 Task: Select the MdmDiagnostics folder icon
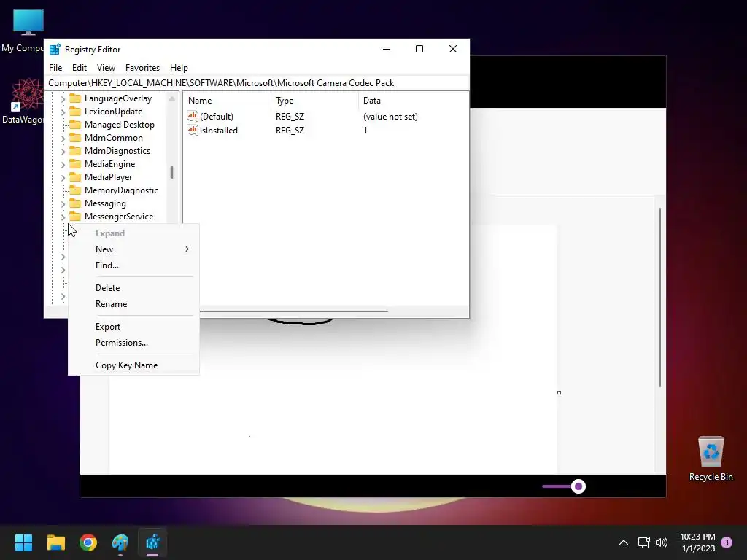75,150
